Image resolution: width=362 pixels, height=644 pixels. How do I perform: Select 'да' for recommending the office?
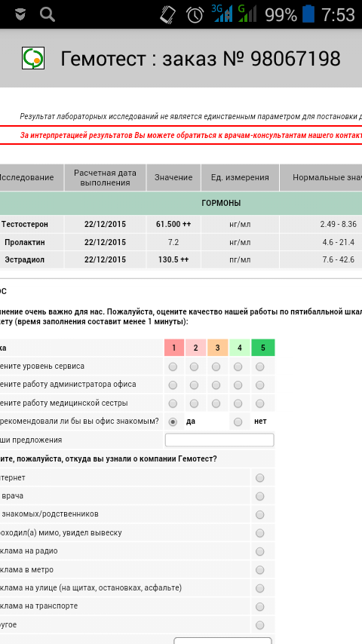[173, 422]
